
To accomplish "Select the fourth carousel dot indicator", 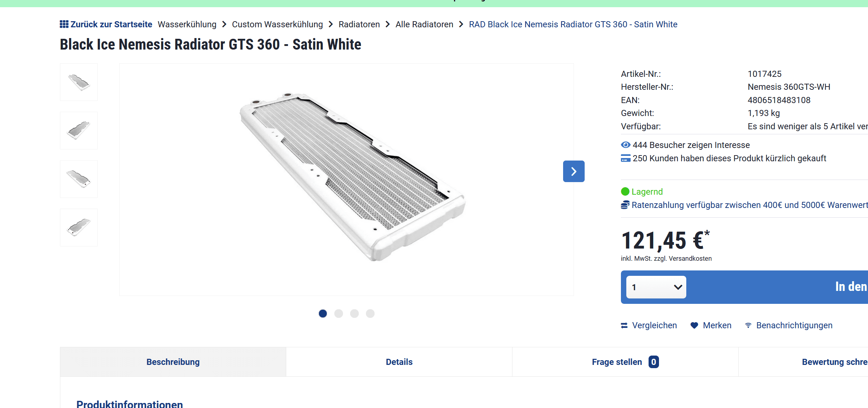I will click(x=370, y=314).
